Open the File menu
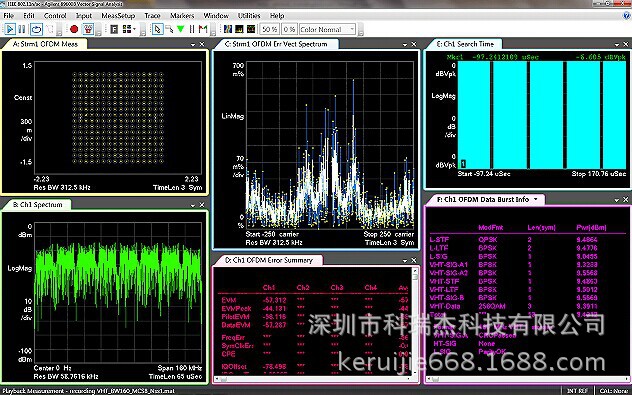632x395 pixels. [x=8, y=15]
